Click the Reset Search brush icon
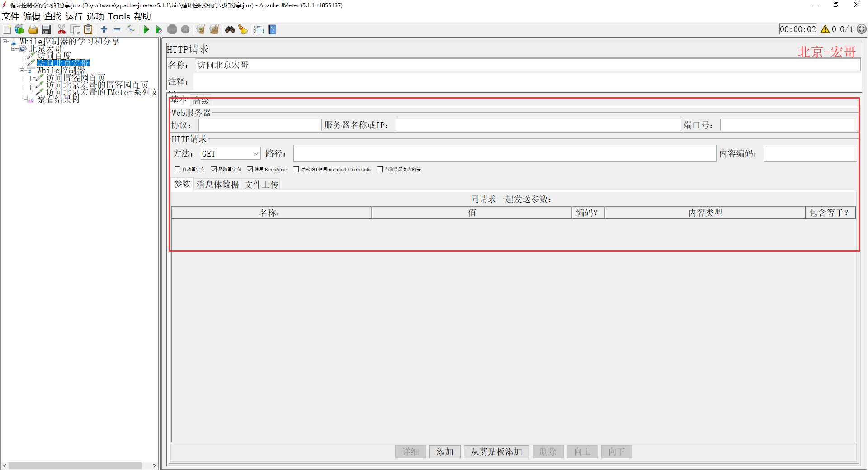 tap(243, 29)
